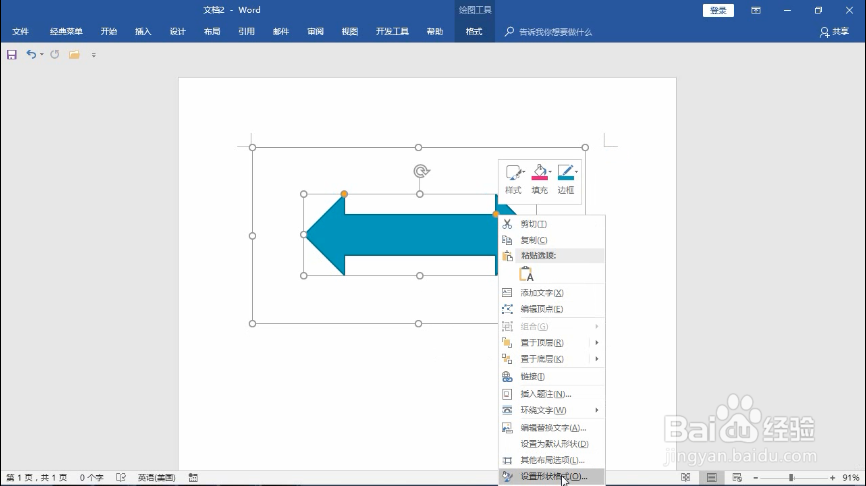Screen dimensions: 866x486
Task: Open the 经典菜单 tab
Action: (x=66, y=31)
